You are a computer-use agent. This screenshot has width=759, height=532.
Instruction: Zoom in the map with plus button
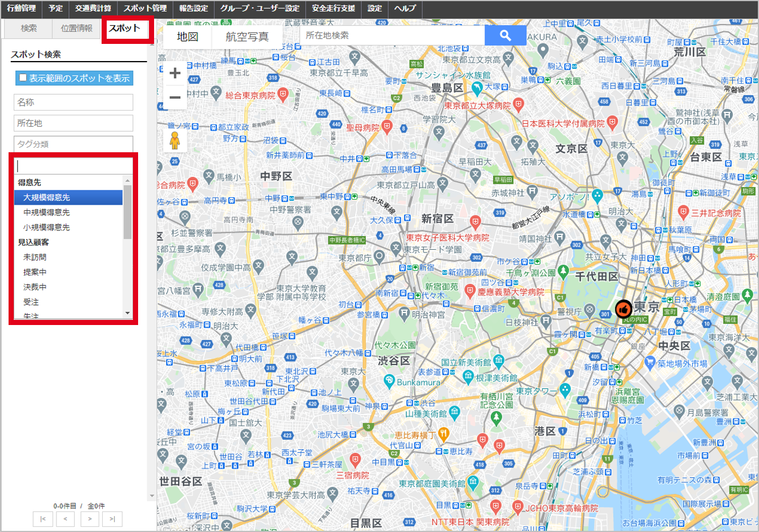(x=175, y=73)
